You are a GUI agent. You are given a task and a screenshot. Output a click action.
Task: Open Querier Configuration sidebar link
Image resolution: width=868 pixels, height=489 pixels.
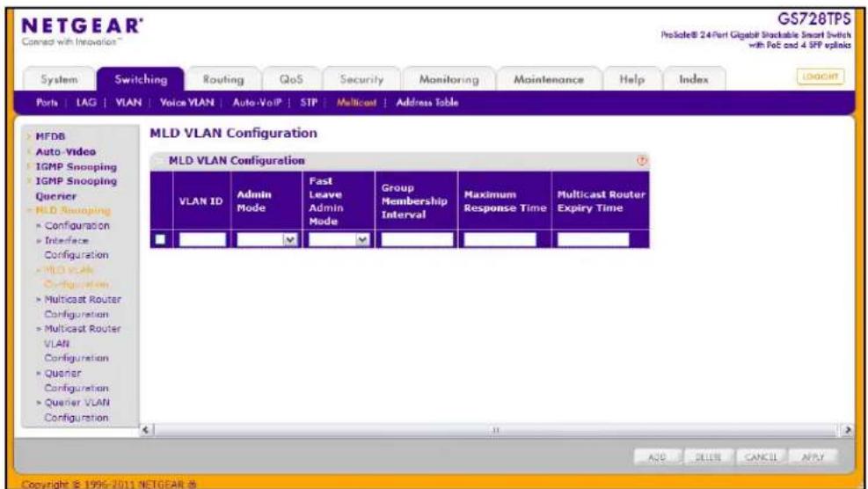click(76, 381)
